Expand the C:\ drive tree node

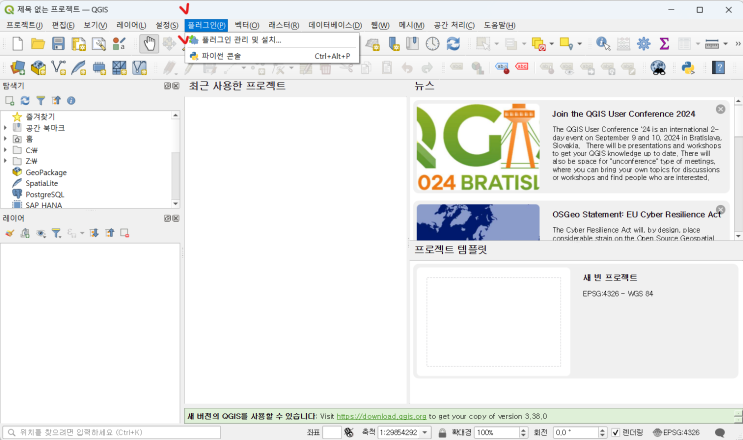coord(5,150)
